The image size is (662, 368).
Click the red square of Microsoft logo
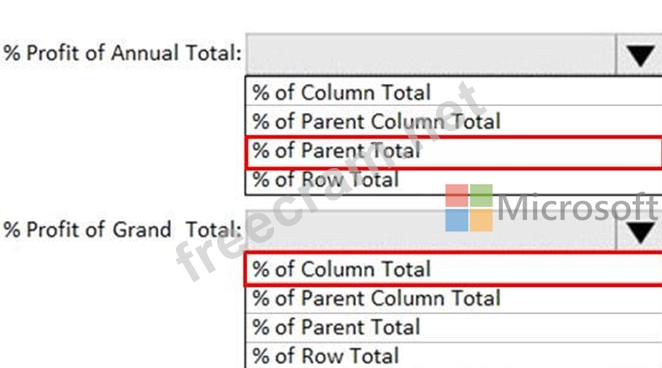pyautogui.click(x=457, y=195)
